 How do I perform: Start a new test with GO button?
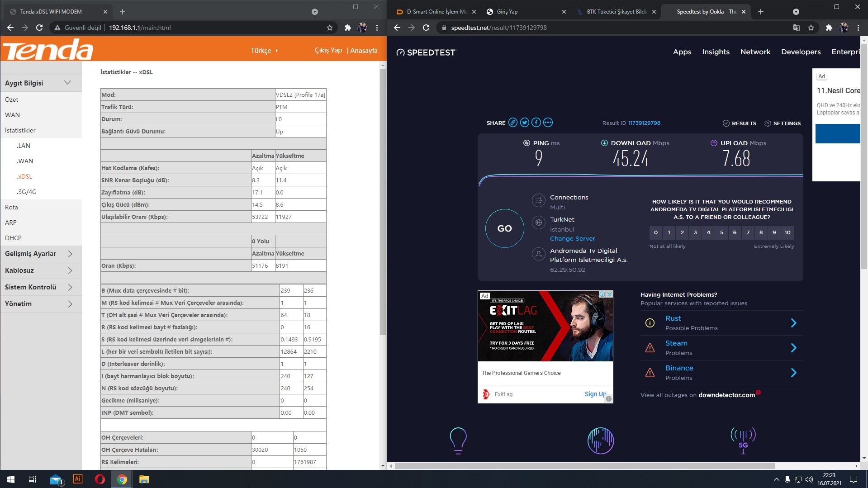pyautogui.click(x=504, y=228)
